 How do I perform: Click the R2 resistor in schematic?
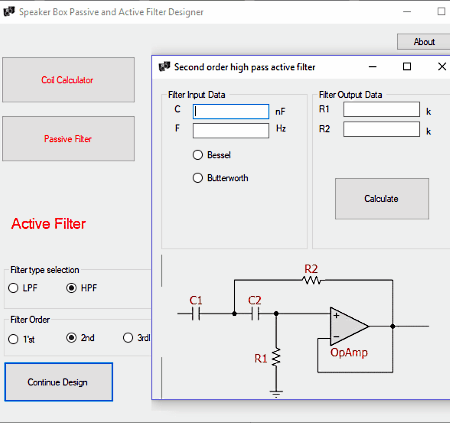[311, 280]
